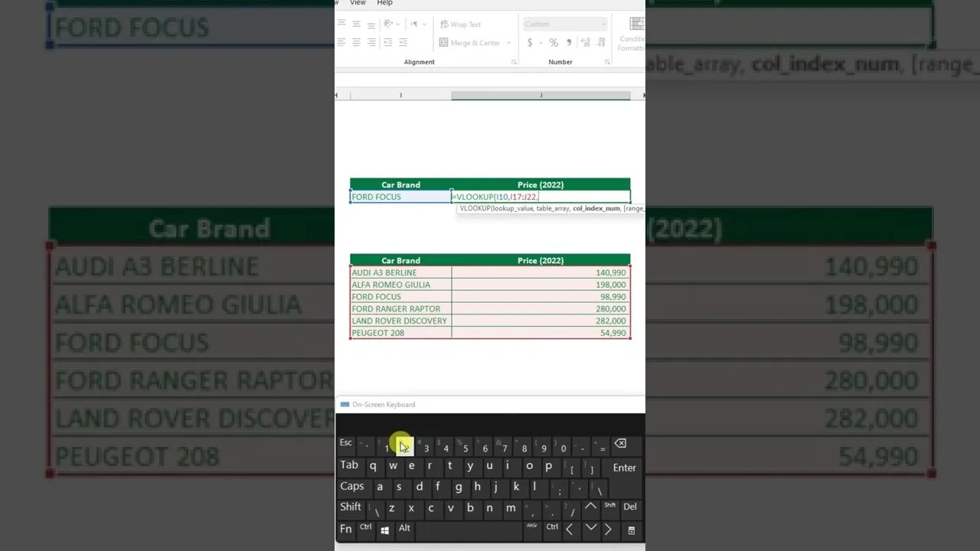Click the bottom align icon
The image size is (980, 551).
[371, 25]
